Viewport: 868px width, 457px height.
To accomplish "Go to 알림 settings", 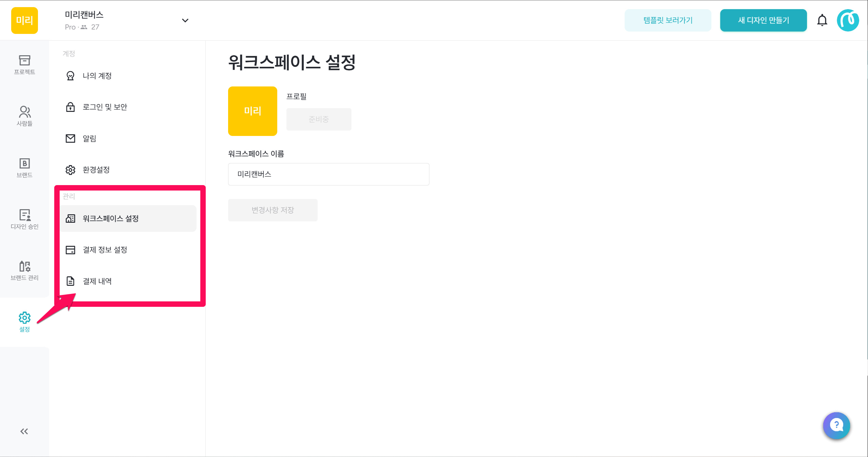I will [89, 138].
